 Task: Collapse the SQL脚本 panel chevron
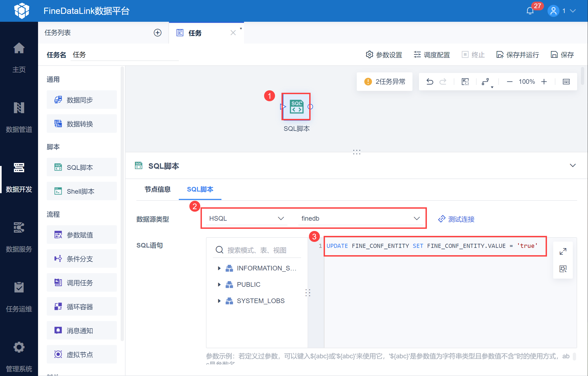pos(573,165)
